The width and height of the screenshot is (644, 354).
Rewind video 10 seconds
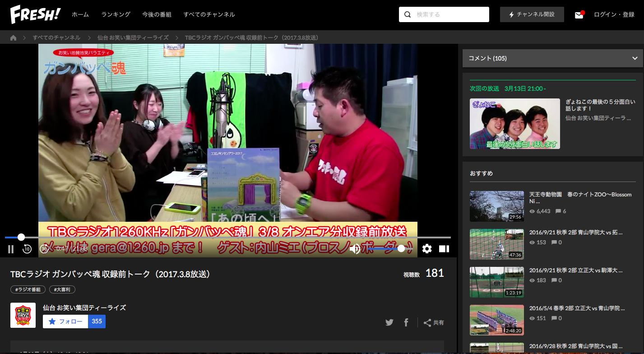click(x=27, y=249)
